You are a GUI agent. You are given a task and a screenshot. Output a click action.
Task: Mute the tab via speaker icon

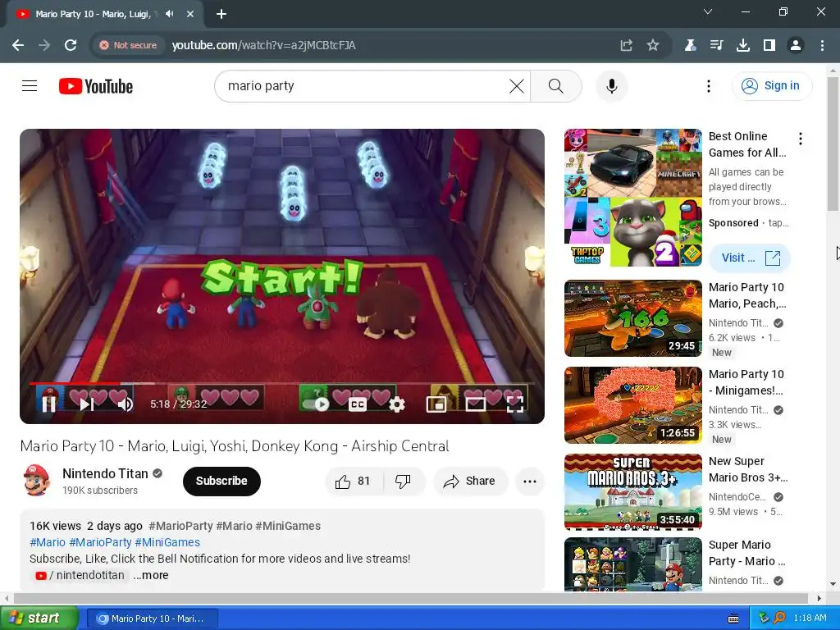(169, 14)
